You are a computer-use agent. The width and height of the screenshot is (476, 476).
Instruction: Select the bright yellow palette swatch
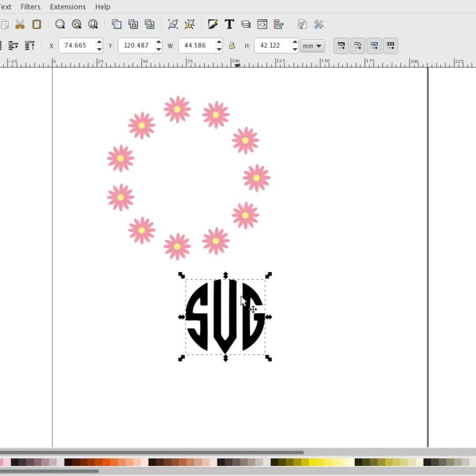click(312, 462)
